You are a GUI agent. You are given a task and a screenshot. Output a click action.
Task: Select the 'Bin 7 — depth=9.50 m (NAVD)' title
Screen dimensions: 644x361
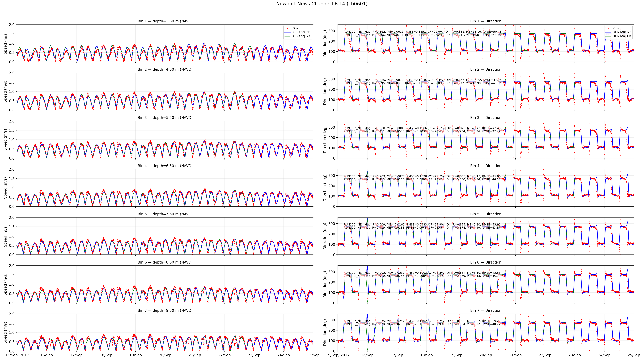(165, 310)
